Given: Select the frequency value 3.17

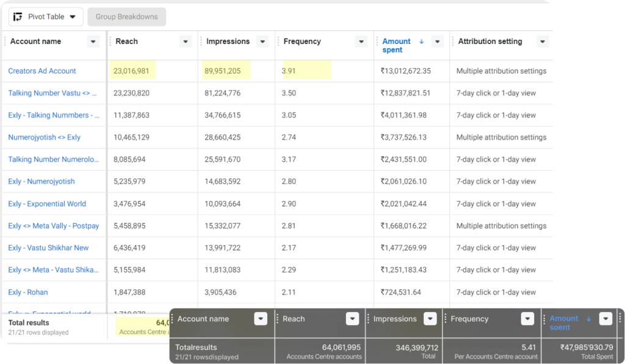Looking at the screenshot, I should coord(289,159).
